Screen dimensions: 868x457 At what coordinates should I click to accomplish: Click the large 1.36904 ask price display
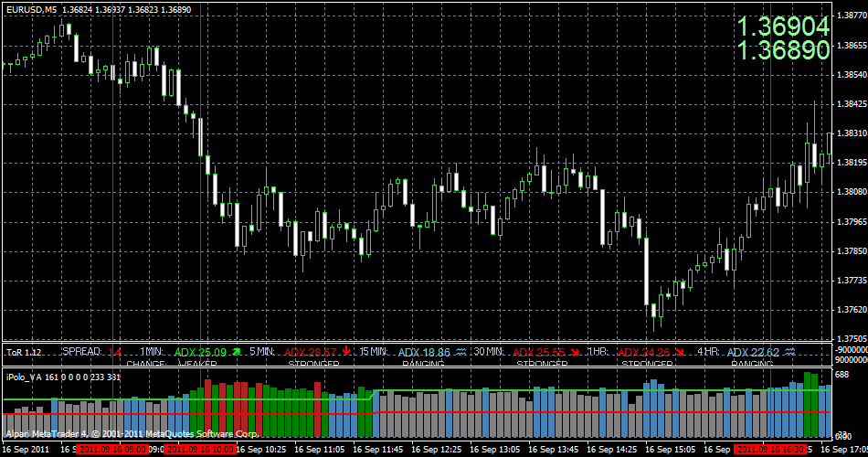783,27
